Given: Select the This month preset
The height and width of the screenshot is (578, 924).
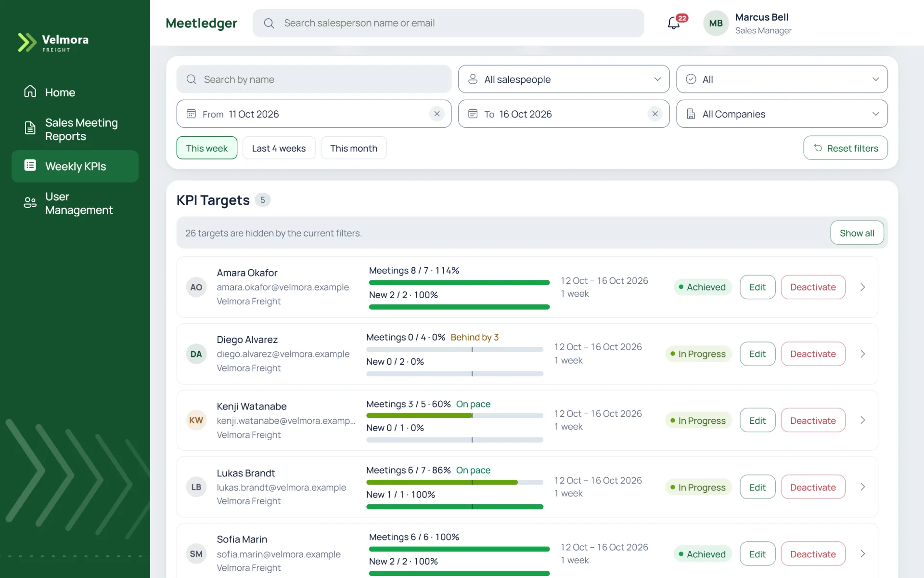Looking at the screenshot, I should [x=354, y=148].
